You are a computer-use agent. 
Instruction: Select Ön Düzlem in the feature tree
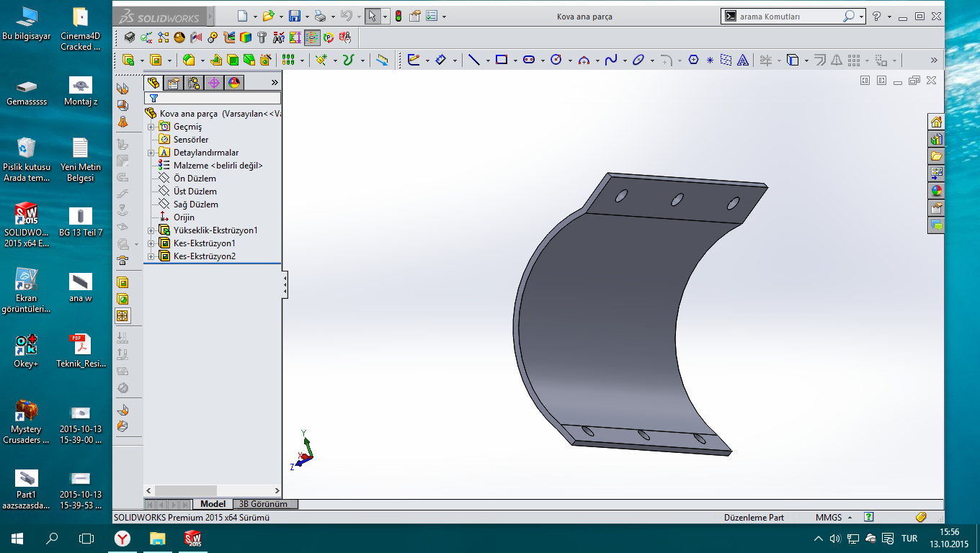click(195, 179)
